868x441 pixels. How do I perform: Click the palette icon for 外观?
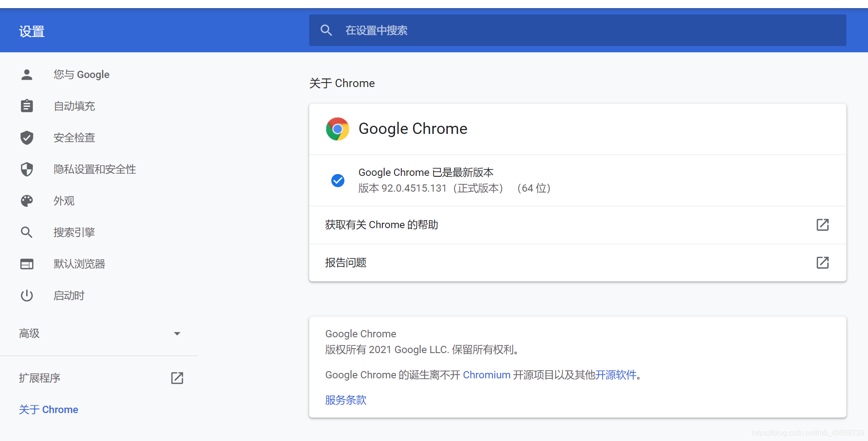point(27,201)
